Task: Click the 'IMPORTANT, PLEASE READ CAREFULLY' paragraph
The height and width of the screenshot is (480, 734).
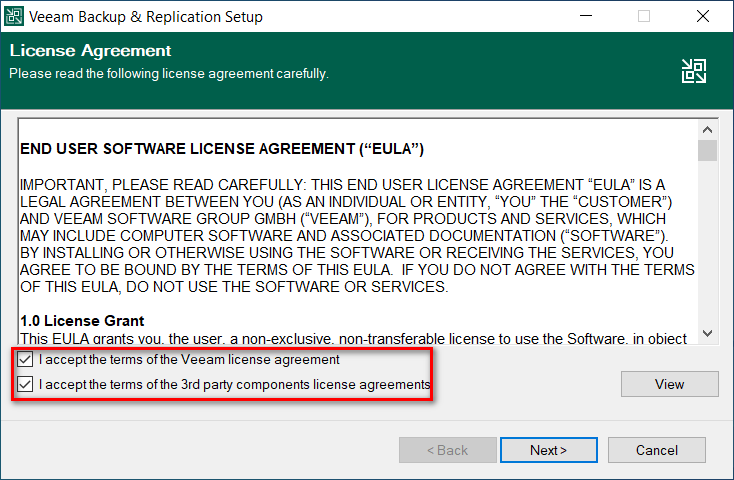Action: pyautogui.click(x=357, y=236)
